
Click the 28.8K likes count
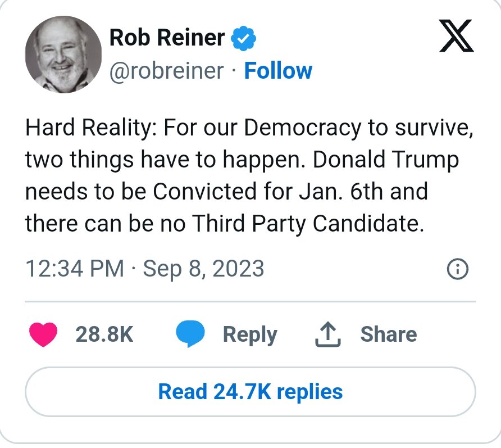click(104, 334)
